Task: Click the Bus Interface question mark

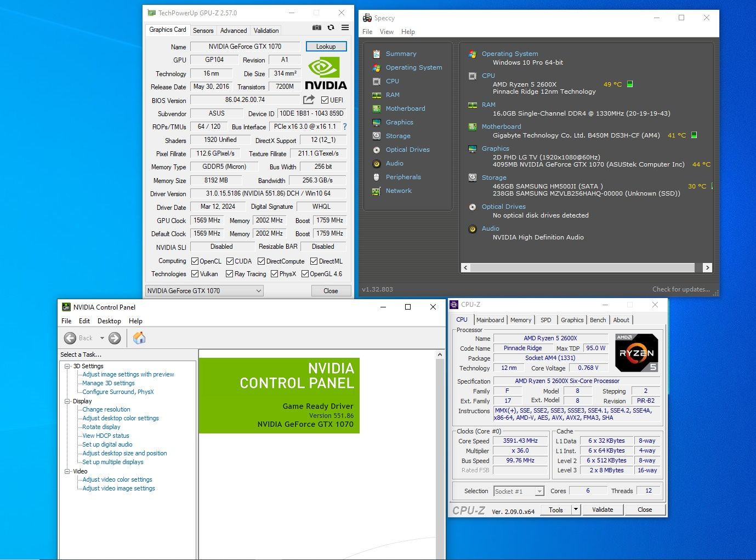Action: (x=345, y=127)
